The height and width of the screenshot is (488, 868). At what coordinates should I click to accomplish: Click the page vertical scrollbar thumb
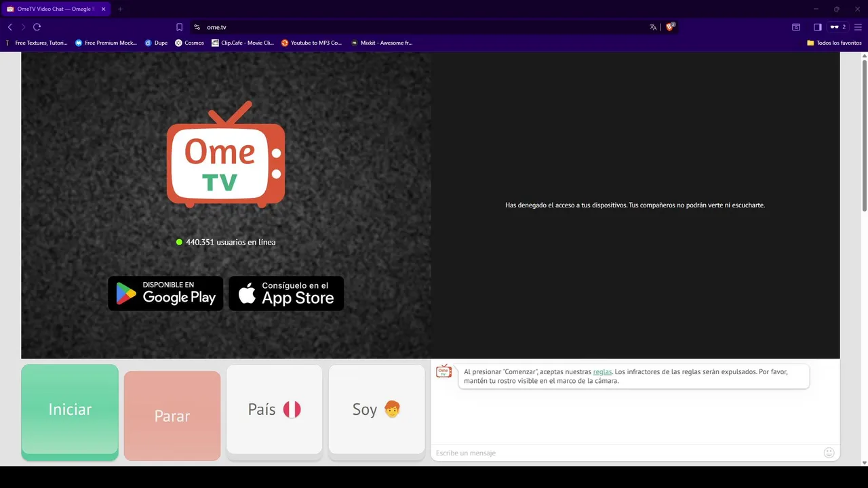coord(864,136)
